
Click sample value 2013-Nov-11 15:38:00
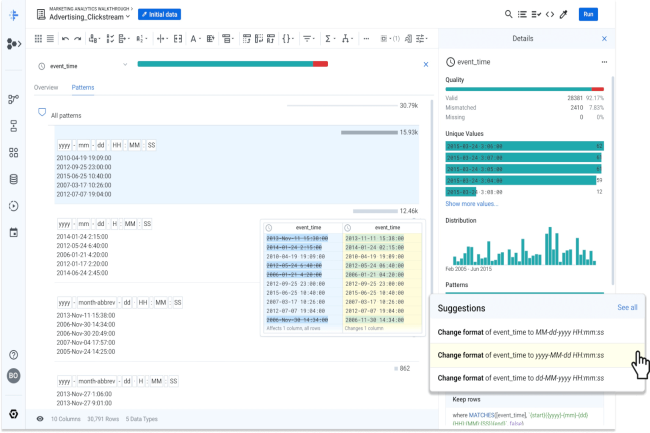86,315
